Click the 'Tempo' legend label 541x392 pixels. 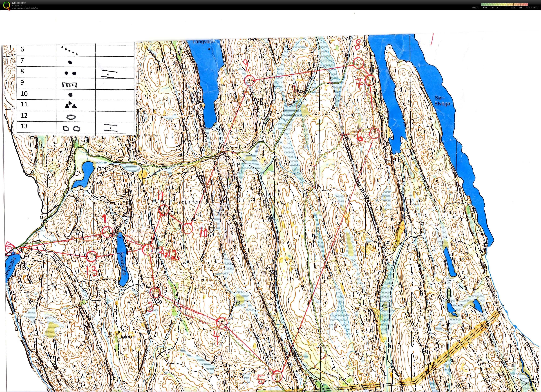tap(475, 7)
